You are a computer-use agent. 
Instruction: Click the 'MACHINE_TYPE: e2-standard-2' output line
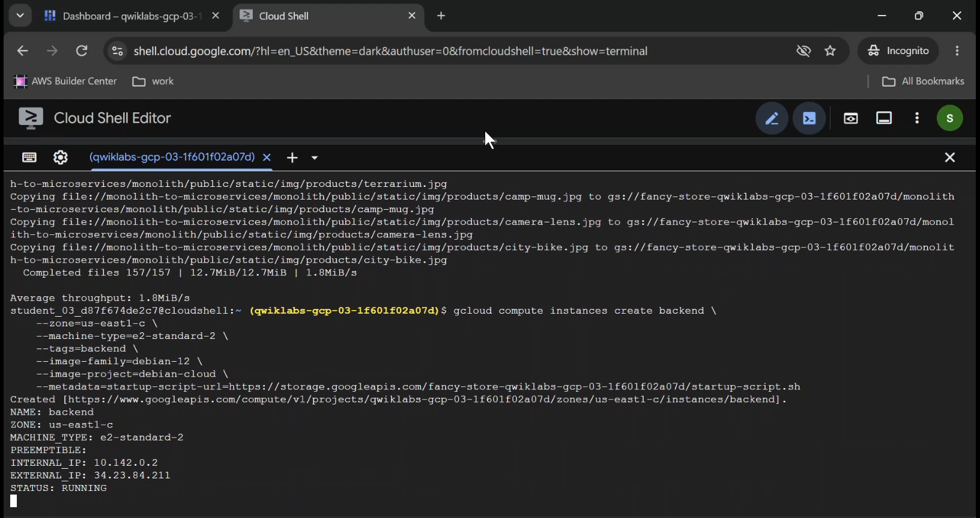pyautogui.click(x=97, y=438)
